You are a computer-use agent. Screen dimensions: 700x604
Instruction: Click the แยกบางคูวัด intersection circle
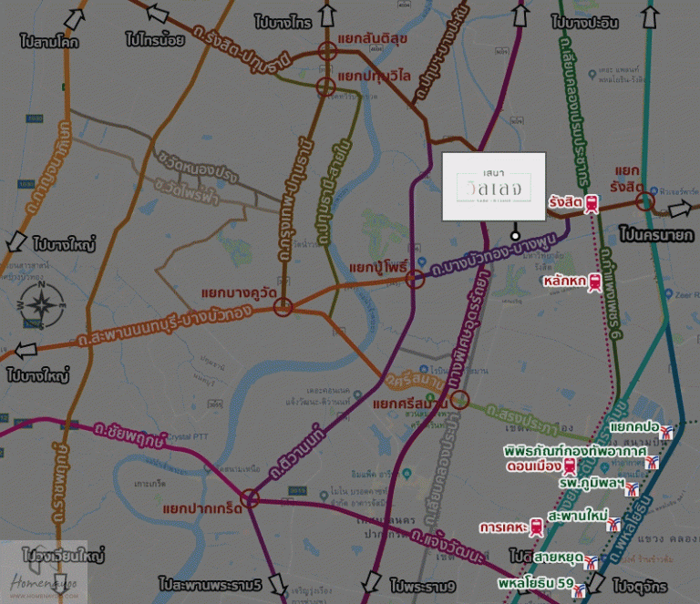pyautogui.click(x=283, y=307)
